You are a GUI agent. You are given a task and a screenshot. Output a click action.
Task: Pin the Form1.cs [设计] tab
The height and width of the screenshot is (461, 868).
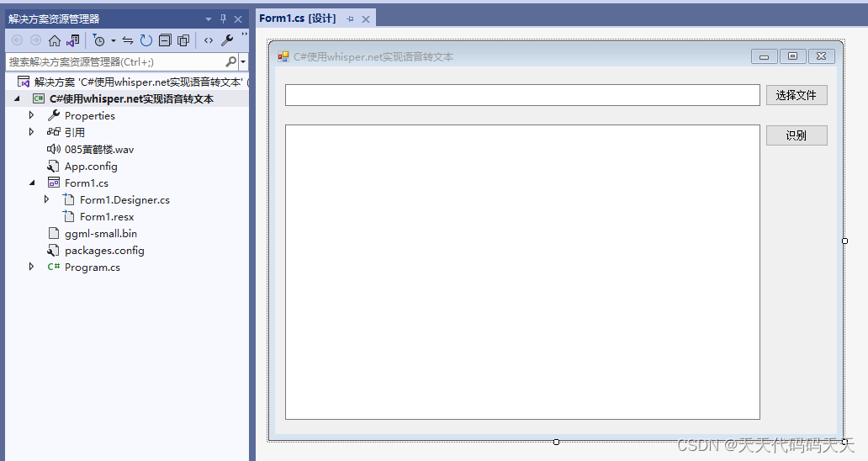(x=350, y=19)
